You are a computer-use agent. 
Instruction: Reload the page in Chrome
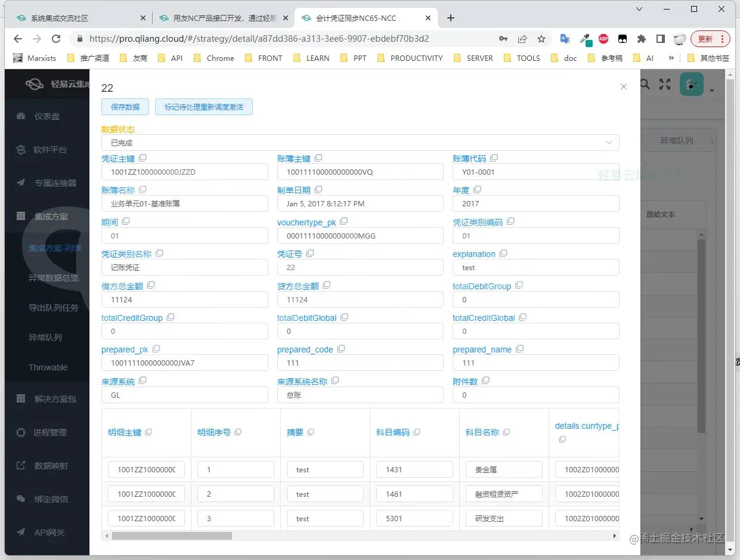tap(56, 39)
